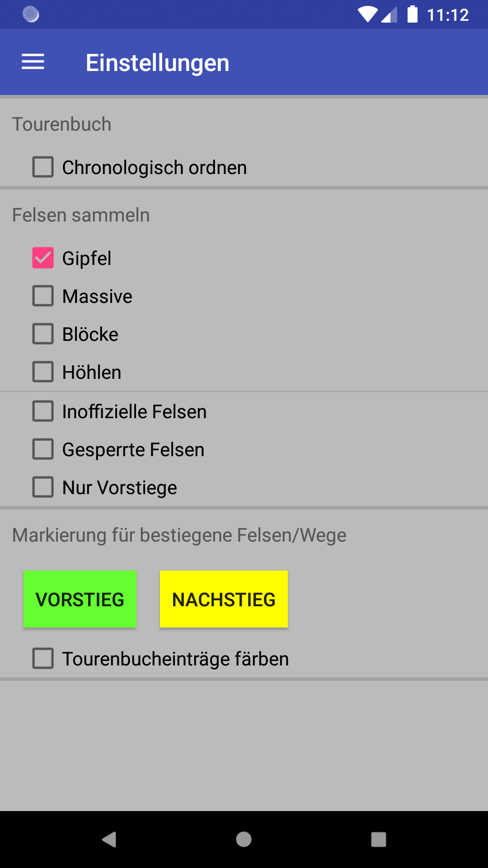This screenshot has width=488, height=868.
Task: Pick color with yellow NACHSTIEG button
Action: click(224, 599)
